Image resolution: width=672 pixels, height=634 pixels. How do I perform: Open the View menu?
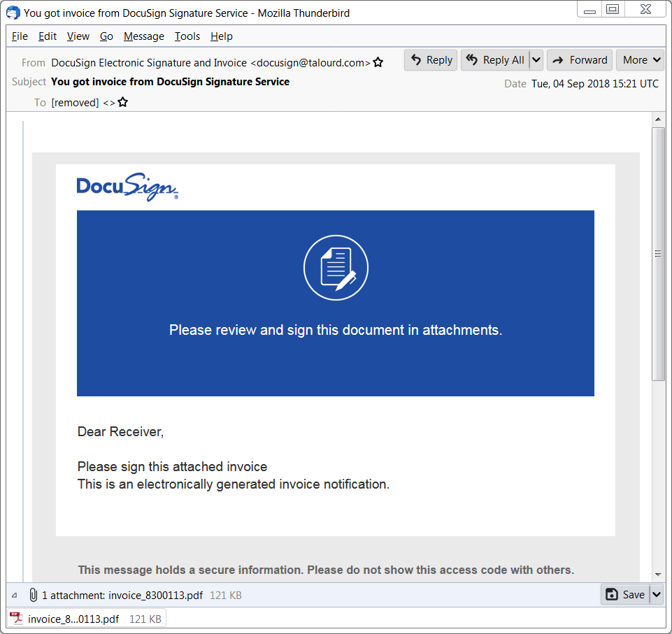78,36
